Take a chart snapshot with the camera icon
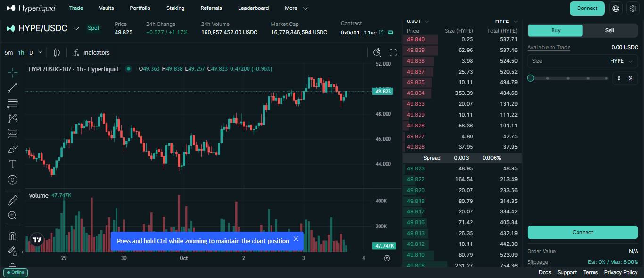644x278 pixels. pyautogui.click(x=377, y=52)
